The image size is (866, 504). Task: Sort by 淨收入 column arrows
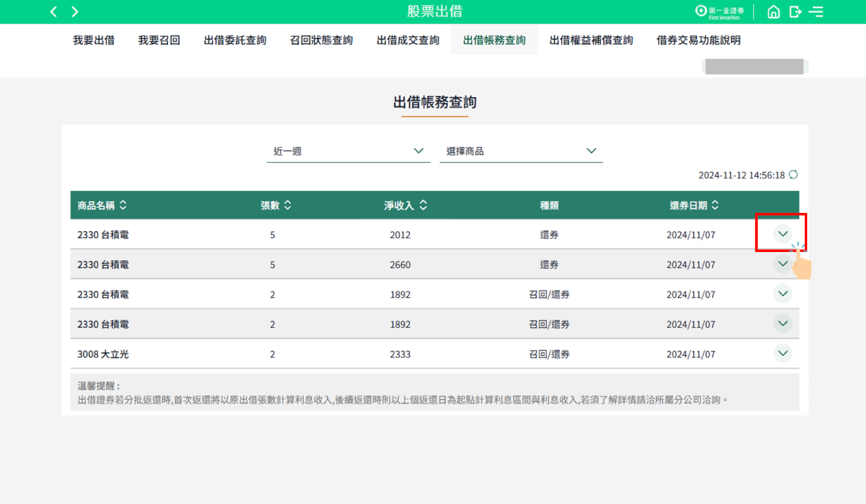[423, 205]
